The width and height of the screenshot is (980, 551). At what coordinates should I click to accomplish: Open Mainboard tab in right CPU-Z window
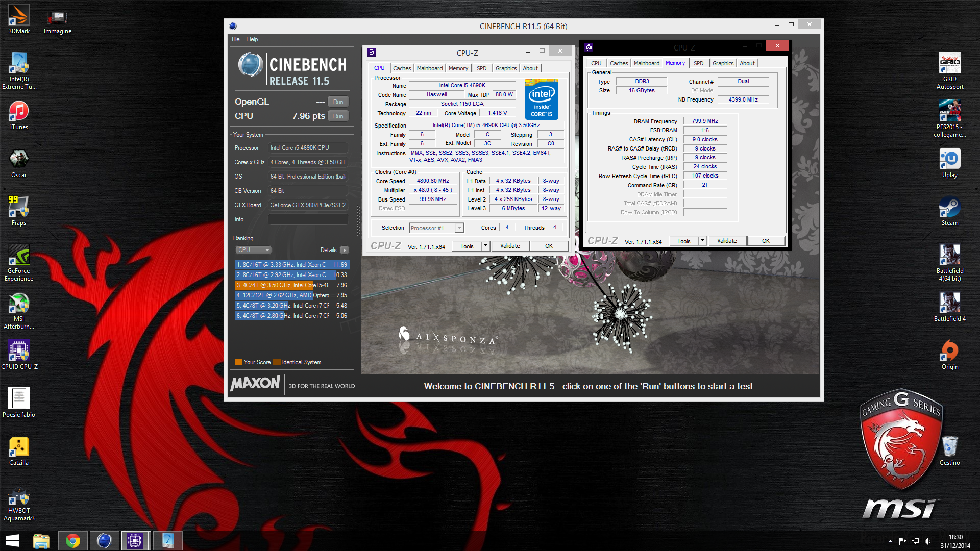647,63
